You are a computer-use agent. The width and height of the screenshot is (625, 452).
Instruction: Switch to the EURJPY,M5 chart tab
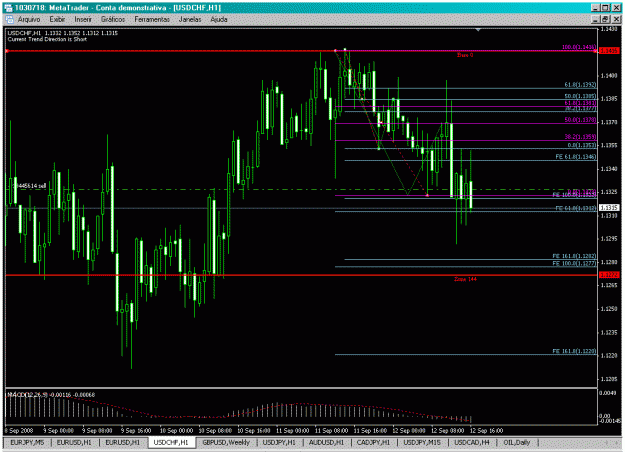pos(28,442)
